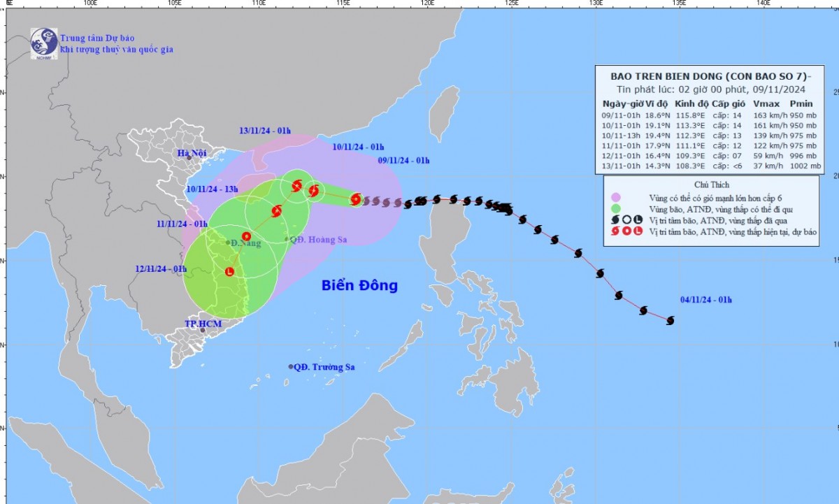Click the red L low-pressure marker on map
Screen dimensions: 839x504
tap(229, 271)
